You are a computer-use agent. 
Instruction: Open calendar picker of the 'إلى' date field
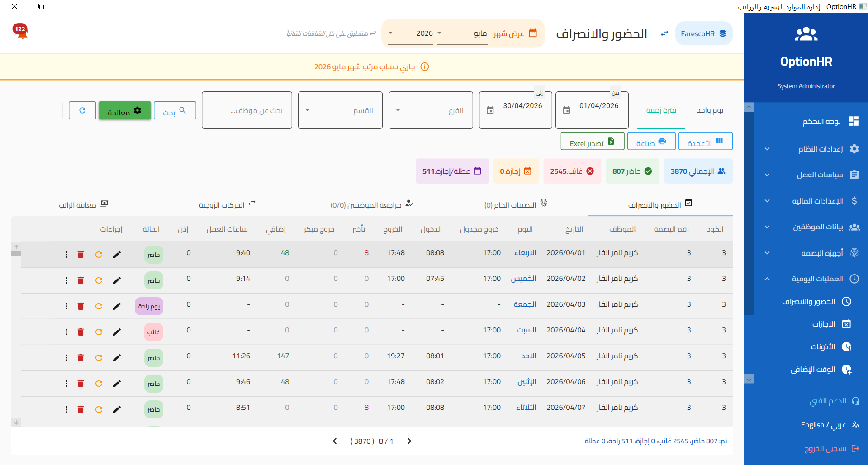(490, 110)
